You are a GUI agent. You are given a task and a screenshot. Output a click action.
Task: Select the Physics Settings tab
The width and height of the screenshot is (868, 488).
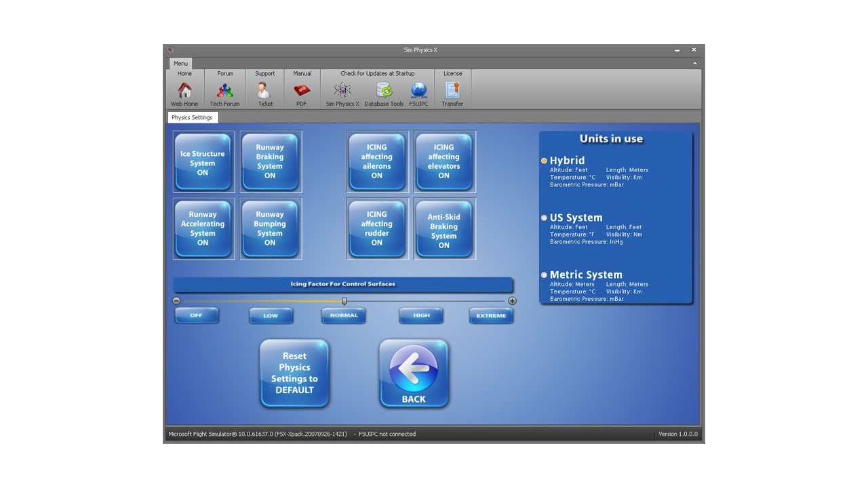coord(192,117)
